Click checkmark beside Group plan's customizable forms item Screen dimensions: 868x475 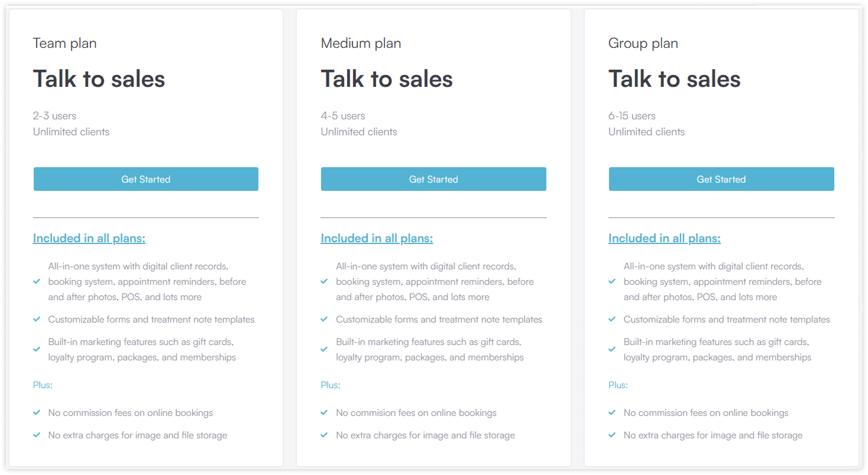click(x=612, y=320)
